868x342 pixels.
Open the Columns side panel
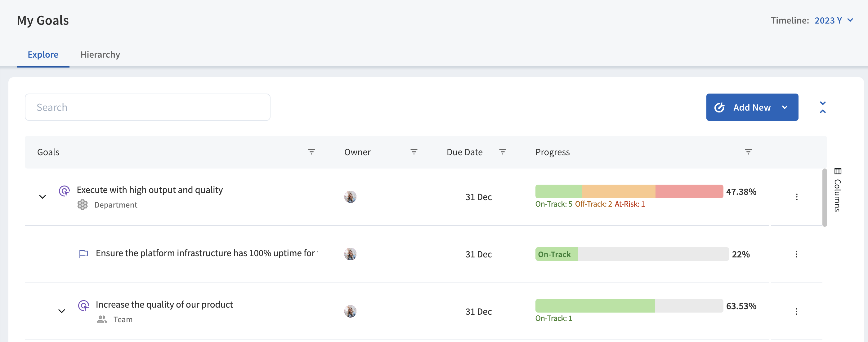[837, 190]
